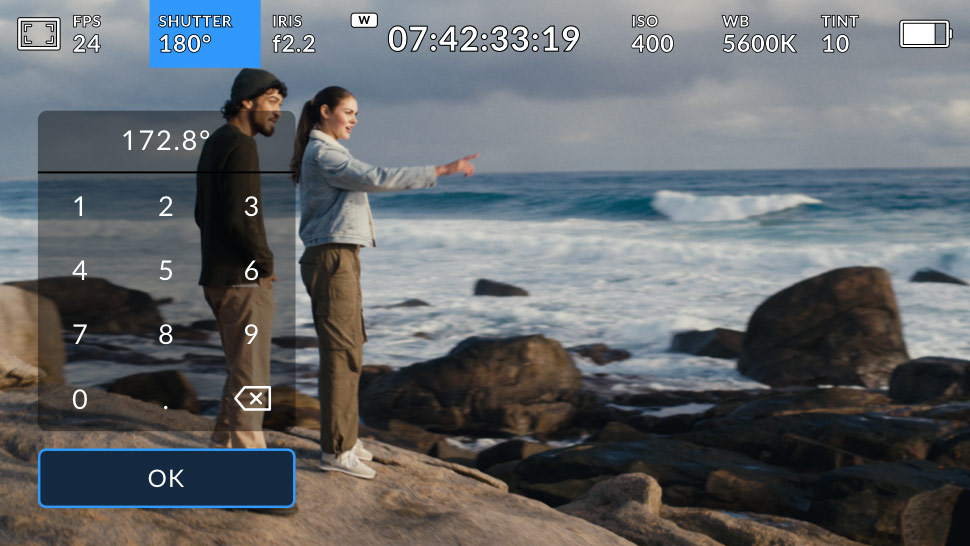This screenshot has width=970, height=546.
Task: Tap the backspace delete icon
Action: pos(252,399)
